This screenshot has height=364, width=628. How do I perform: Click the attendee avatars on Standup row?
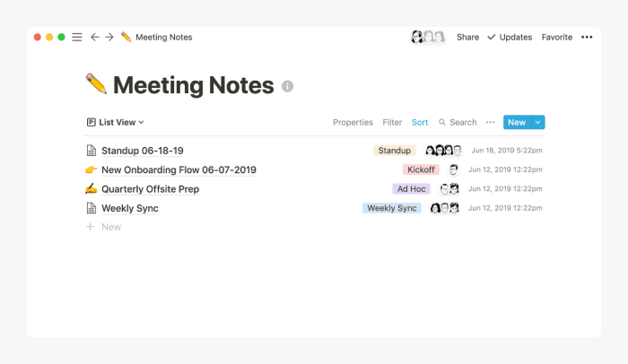tap(443, 150)
